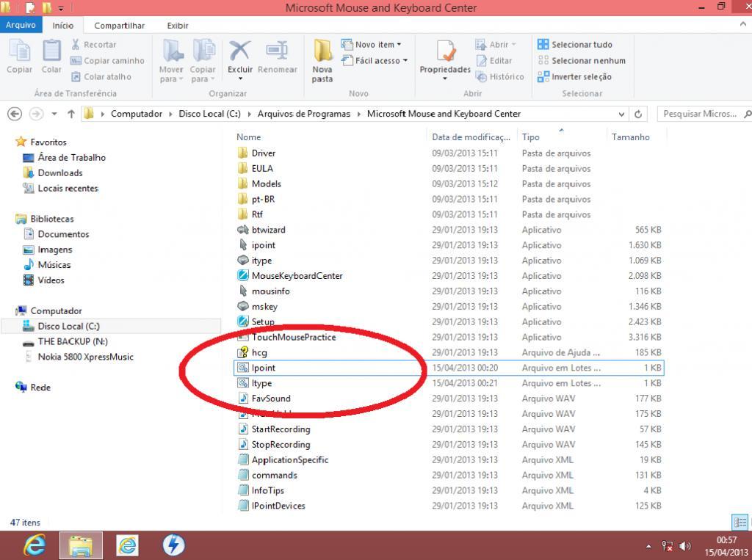Click Colar atalho in ribbon
Image resolution: width=752 pixels, height=560 pixels.
[x=101, y=77]
